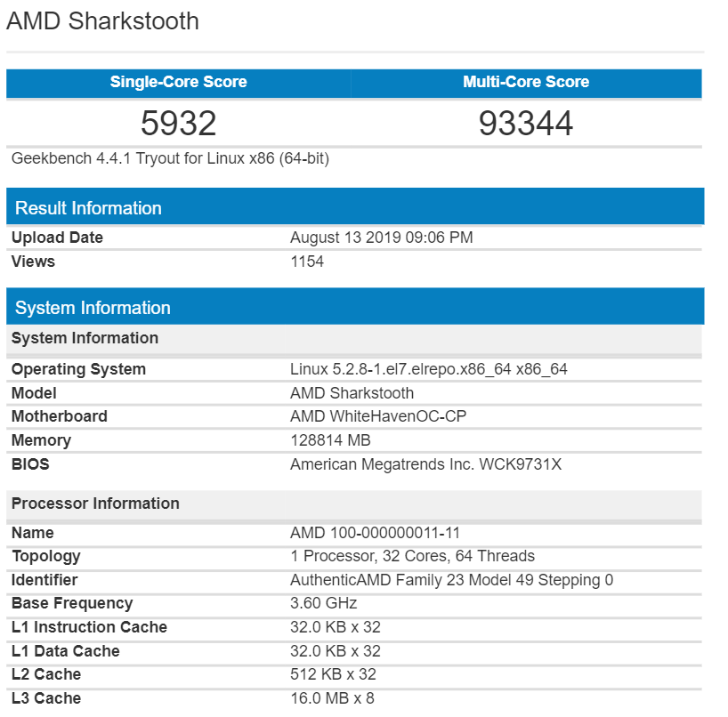The height and width of the screenshot is (717, 728).
Task: Select the Linux 5.2.8-1.el7.elrepo kernel value
Action: pyautogui.click(x=429, y=369)
